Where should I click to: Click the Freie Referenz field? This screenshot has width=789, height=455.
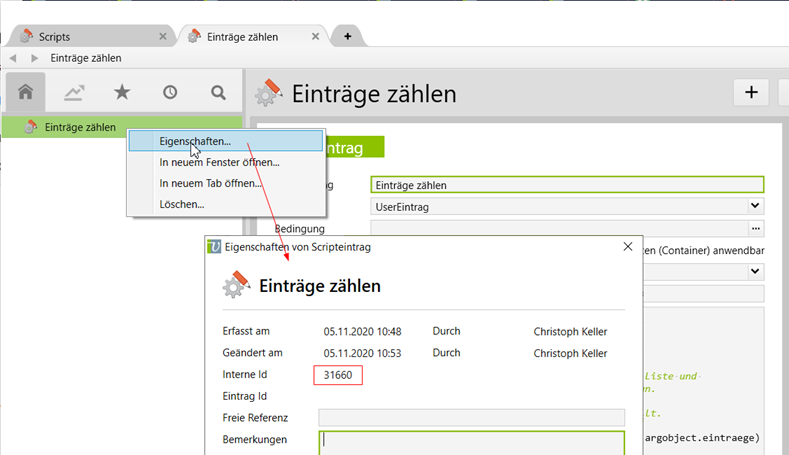(471, 417)
